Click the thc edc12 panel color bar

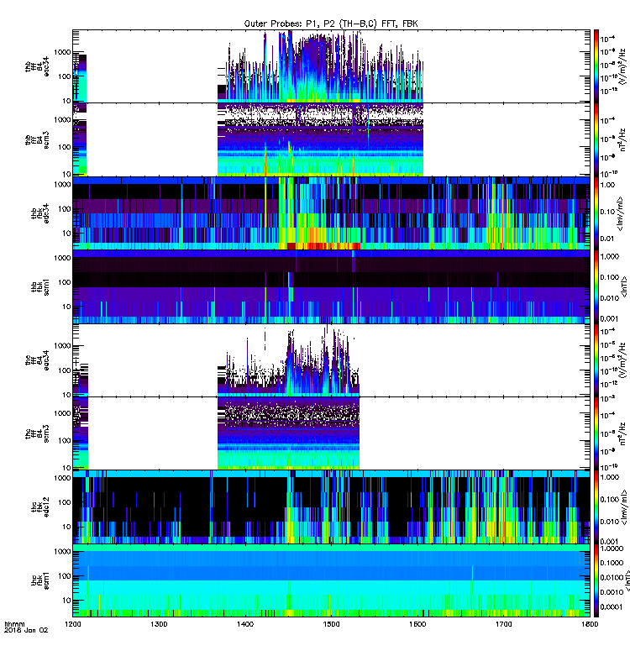pyautogui.click(x=596, y=507)
